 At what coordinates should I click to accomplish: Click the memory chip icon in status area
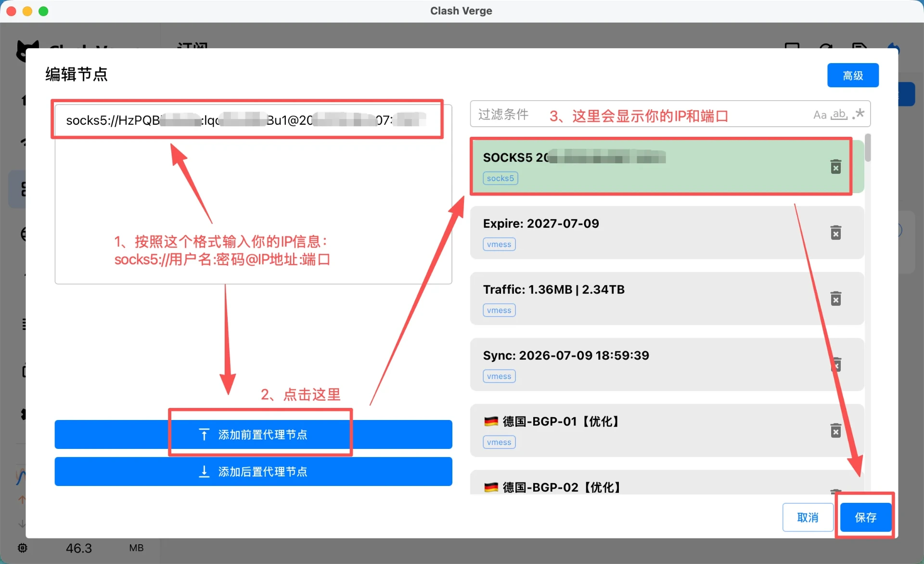[x=23, y=548]
